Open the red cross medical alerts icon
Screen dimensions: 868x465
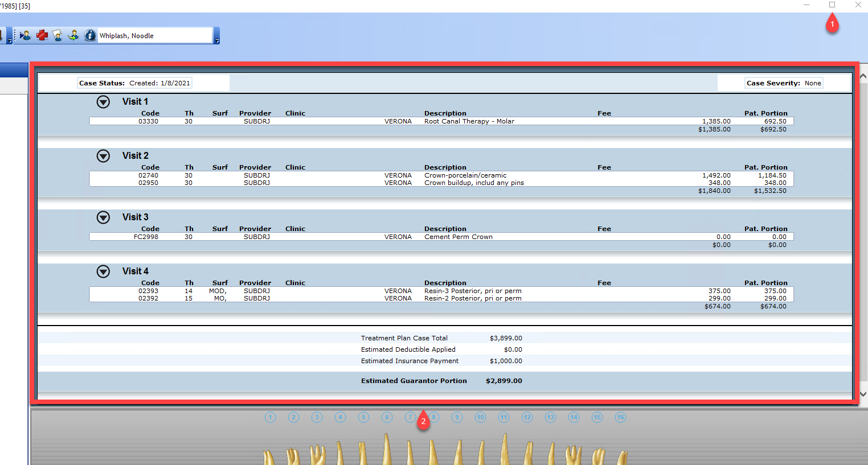point(42,35)
